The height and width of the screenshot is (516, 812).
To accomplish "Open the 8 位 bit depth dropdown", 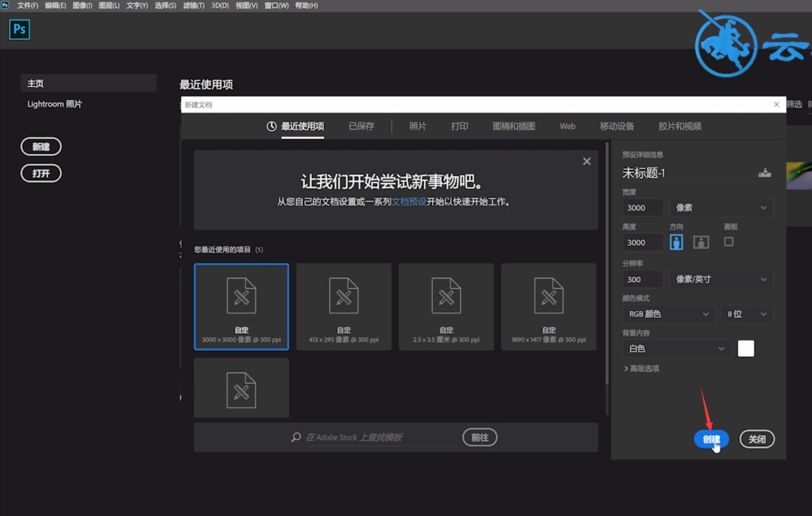I will 746,314.
